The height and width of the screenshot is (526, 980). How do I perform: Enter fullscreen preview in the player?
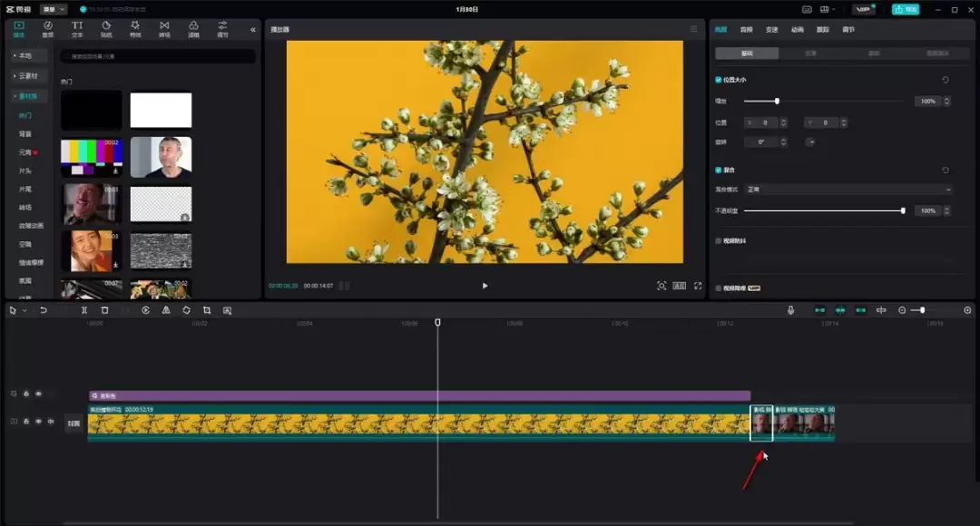point(698,286)
